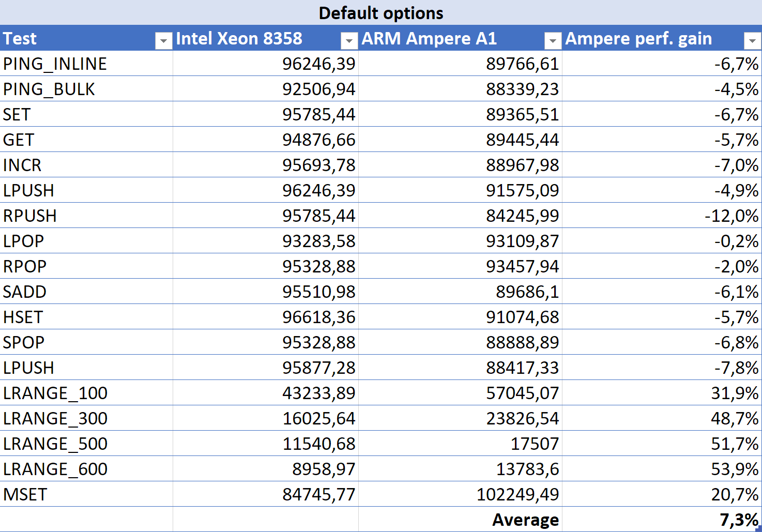
Task: Select the LRANGE_100 cell
Action: click(86, 393)
